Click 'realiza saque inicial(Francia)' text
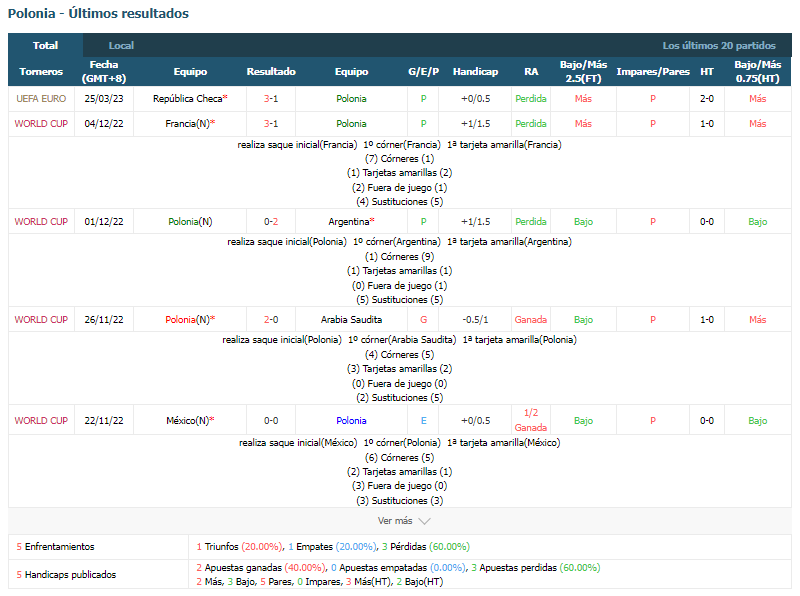The width and height of the screenshot is (800, 596). (297, 144)
